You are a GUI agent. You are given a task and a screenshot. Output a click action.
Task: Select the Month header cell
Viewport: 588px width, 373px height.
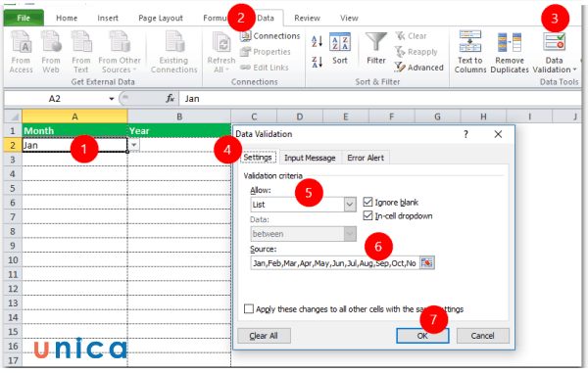click(74, 131)
